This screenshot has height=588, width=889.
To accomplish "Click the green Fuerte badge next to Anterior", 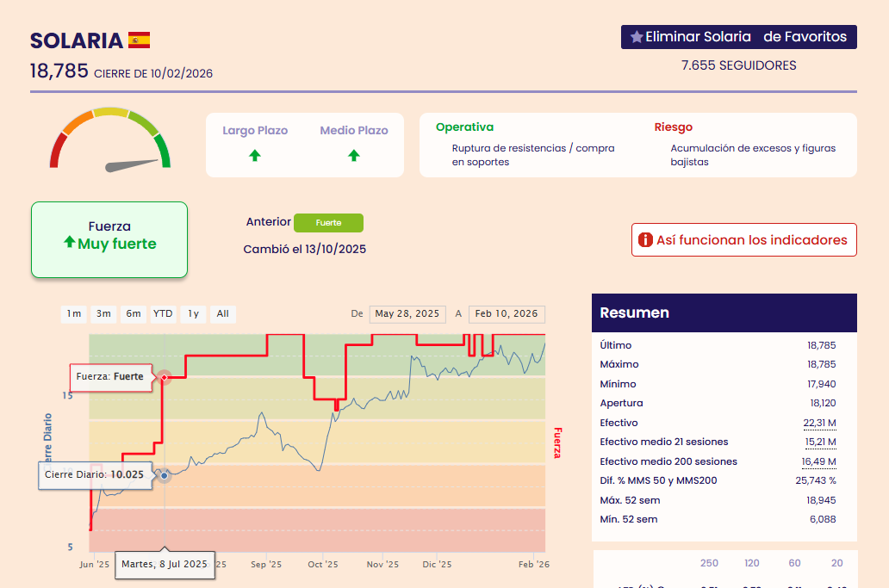I will coord(329,223).
